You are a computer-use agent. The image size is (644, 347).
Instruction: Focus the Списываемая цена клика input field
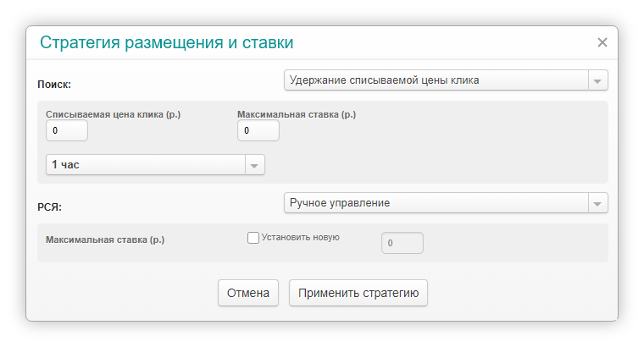tap(67, 130)
